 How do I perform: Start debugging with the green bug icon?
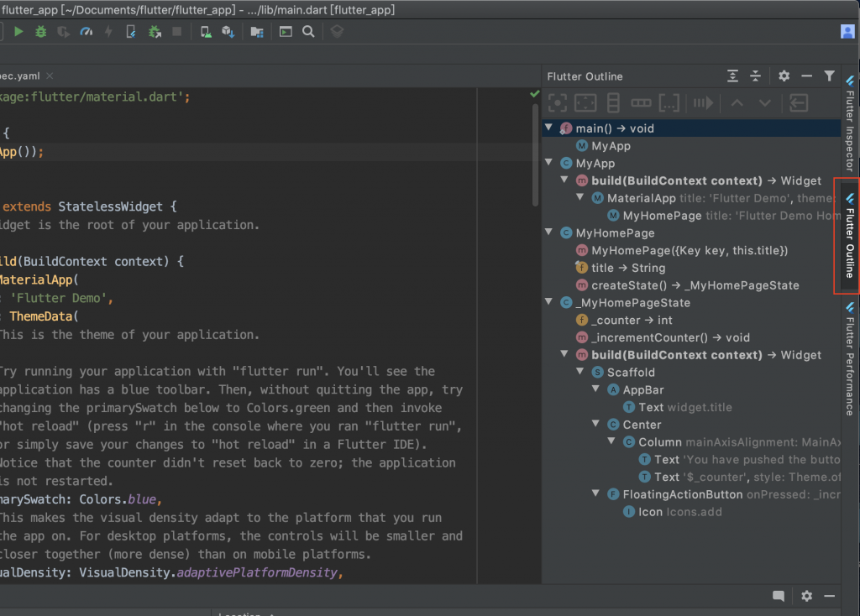pyautogui.click(x=41, y=32)
